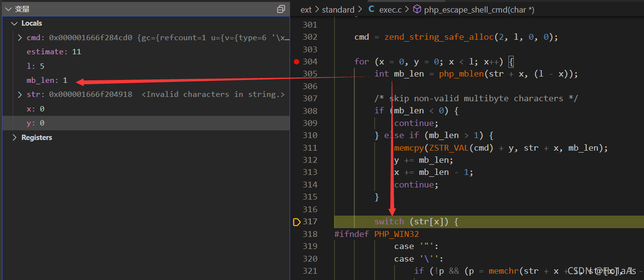The width and height of the screenshot is (644, 280).
Task: Click the zend_string_safe_alloc call on line 302
Action: click(x=439, y=37)
